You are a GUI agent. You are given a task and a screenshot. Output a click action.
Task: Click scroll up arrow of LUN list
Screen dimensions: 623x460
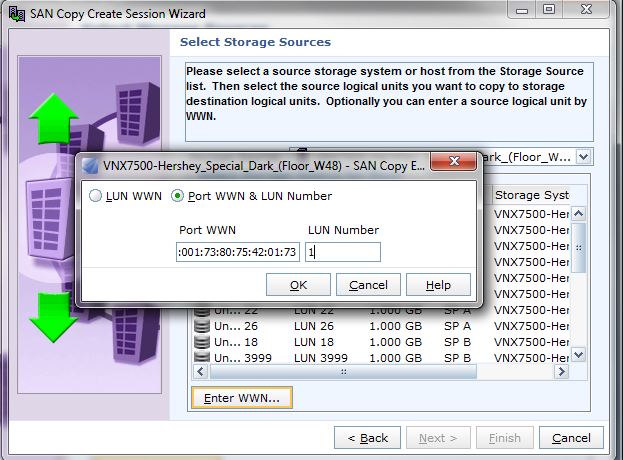click(x=578, y=214)
